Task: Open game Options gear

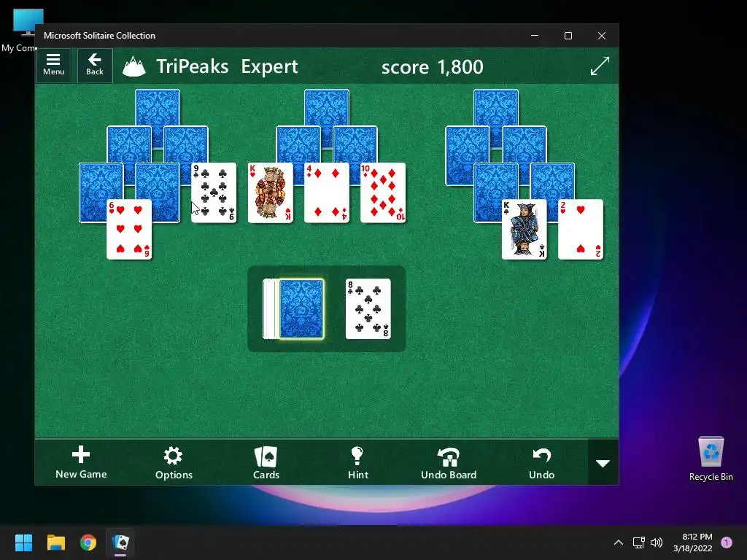Action: coord(174,462)
